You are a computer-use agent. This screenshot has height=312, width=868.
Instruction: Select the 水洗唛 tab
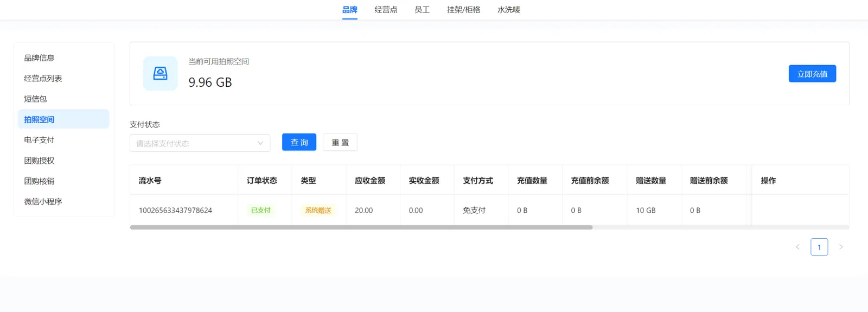509,10
